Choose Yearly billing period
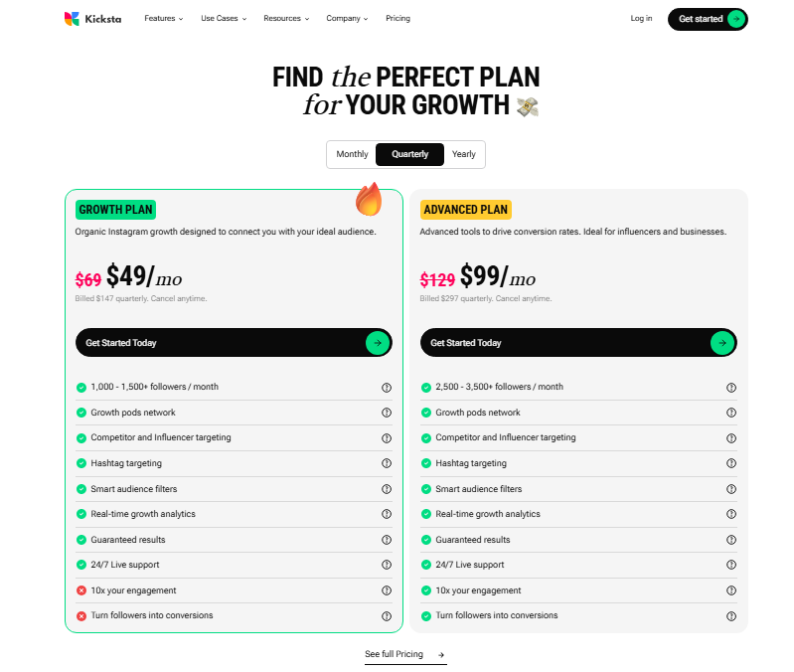 463,154
